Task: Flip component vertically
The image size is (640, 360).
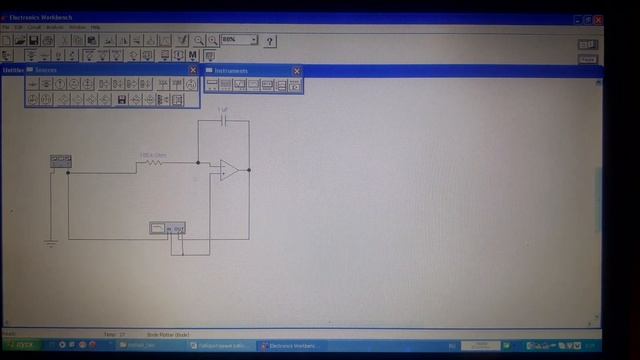Action: tap(137, 40)
